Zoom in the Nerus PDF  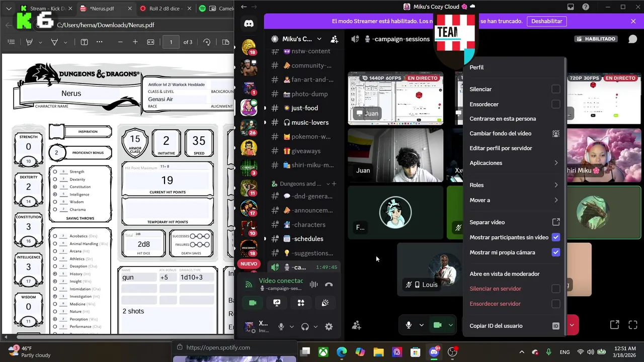click(x=135, y=42)
